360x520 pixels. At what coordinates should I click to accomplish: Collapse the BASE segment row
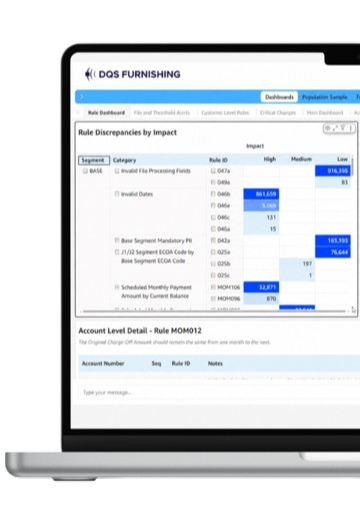[x=85, y=171]
